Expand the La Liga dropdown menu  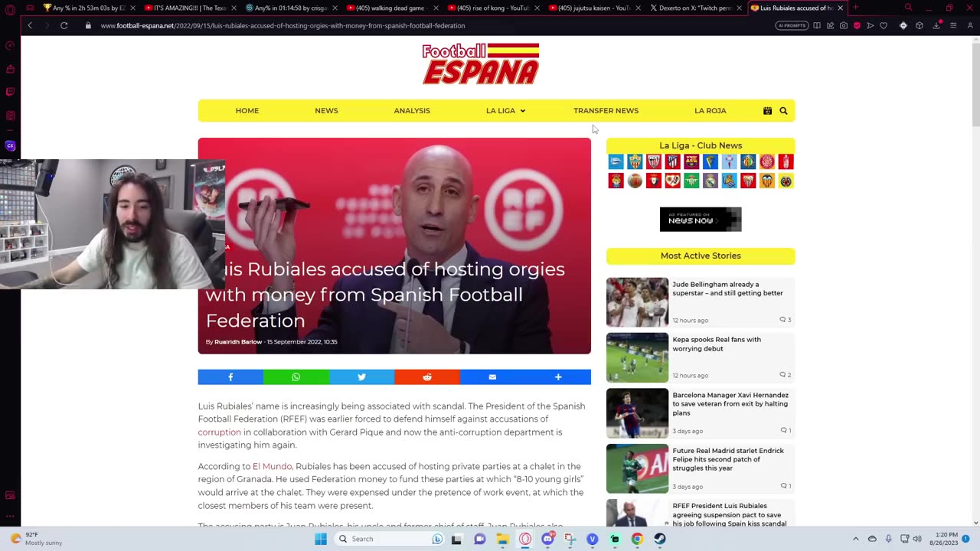[505, 111]
